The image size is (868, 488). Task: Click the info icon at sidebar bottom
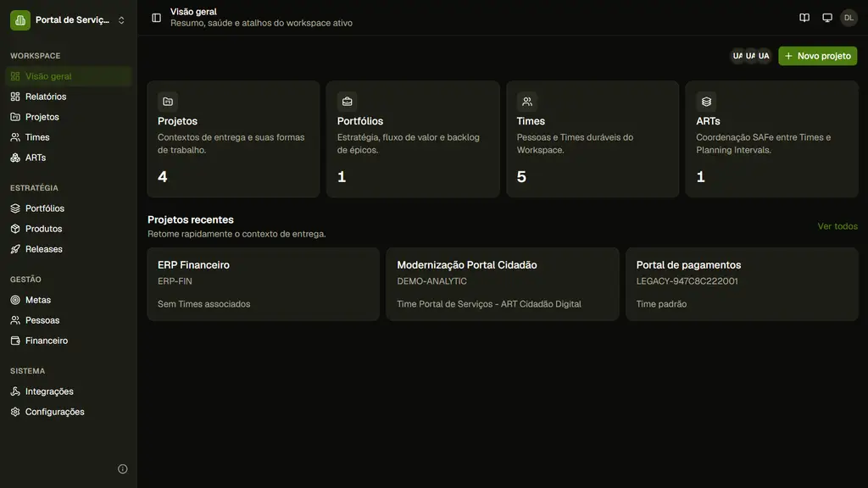tap(122, 469)
